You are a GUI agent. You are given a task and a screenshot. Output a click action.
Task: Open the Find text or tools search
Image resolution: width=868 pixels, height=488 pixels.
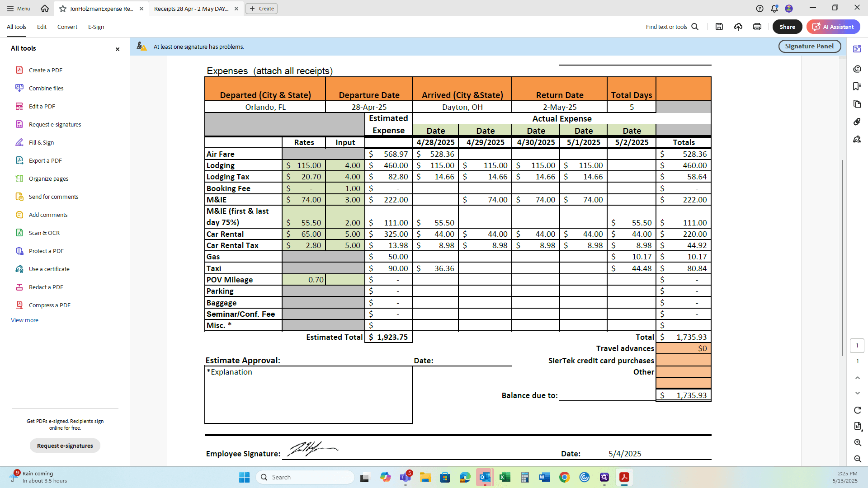(672, 27)
